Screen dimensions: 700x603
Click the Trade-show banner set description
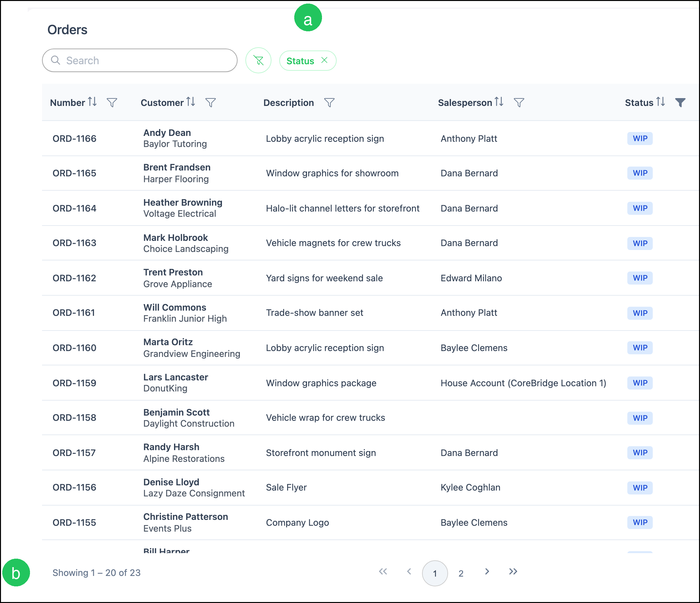[x=314, y=313]
